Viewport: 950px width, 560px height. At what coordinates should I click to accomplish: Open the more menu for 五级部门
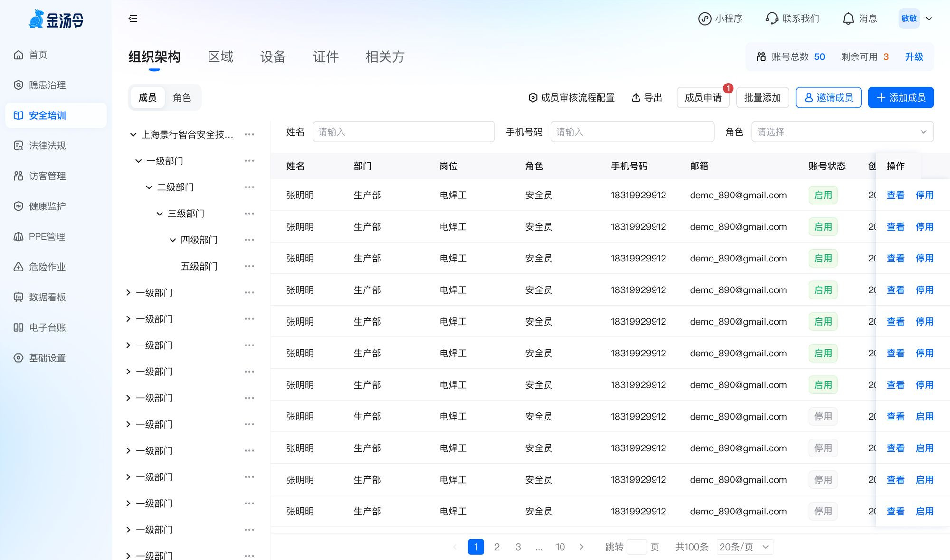click(x=249, y=266)
